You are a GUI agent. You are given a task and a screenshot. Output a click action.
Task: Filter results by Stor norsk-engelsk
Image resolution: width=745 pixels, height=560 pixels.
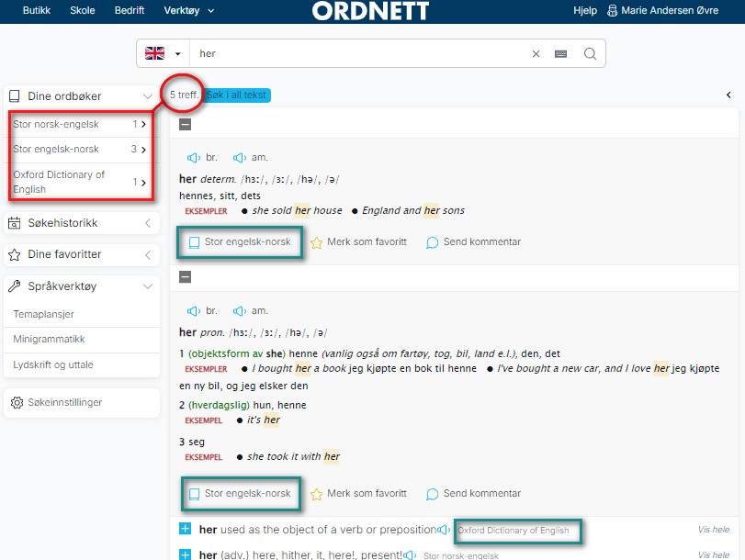point(80,125)
